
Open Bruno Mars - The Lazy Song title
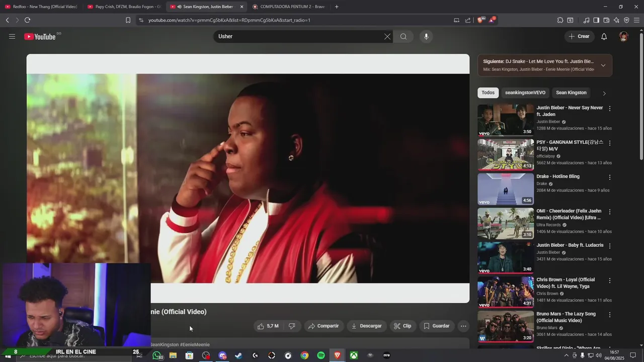pyautogui.click(x=566, y=317)
